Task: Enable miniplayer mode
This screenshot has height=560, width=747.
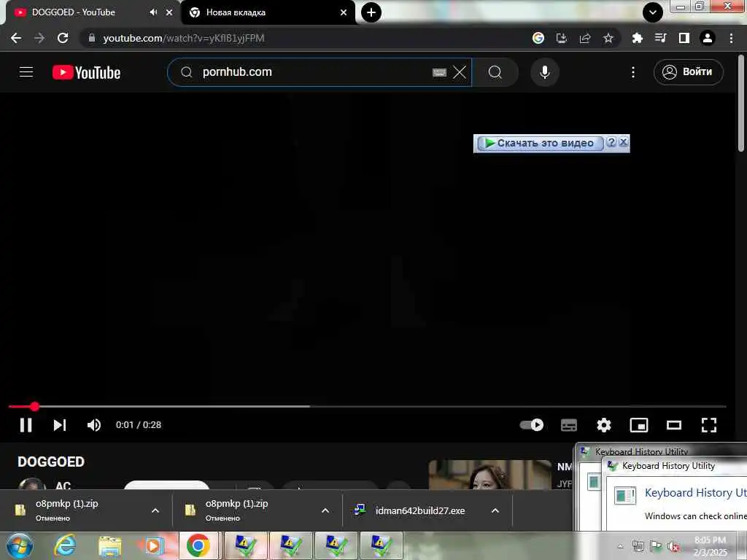Action: click(x=639, y=425)
